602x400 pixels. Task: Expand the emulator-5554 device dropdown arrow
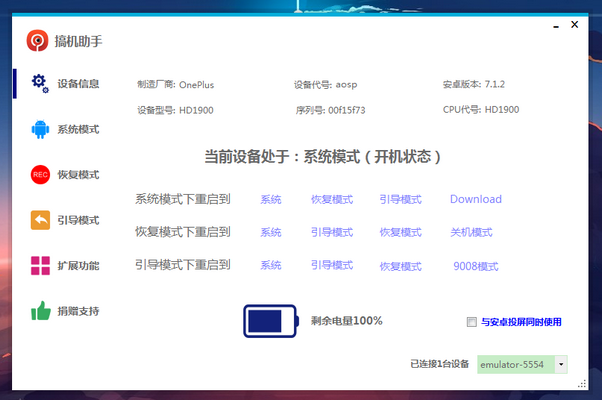pyautogui.click(x=561, y=365)
